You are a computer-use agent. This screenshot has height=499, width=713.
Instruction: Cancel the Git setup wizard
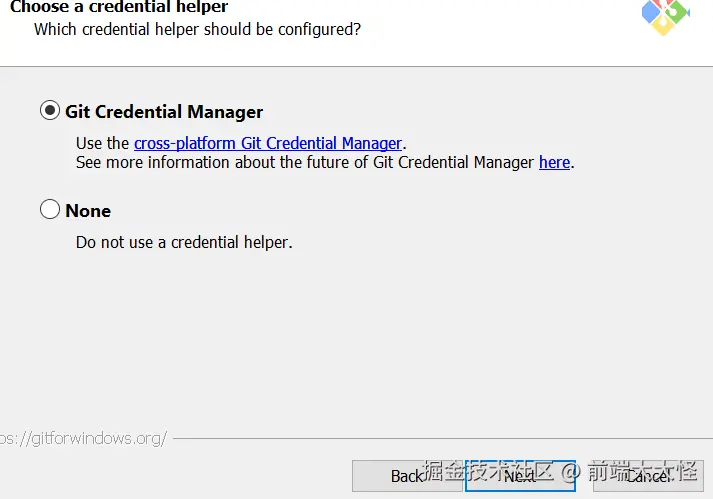pyautogui.click(x=648, y=476)
